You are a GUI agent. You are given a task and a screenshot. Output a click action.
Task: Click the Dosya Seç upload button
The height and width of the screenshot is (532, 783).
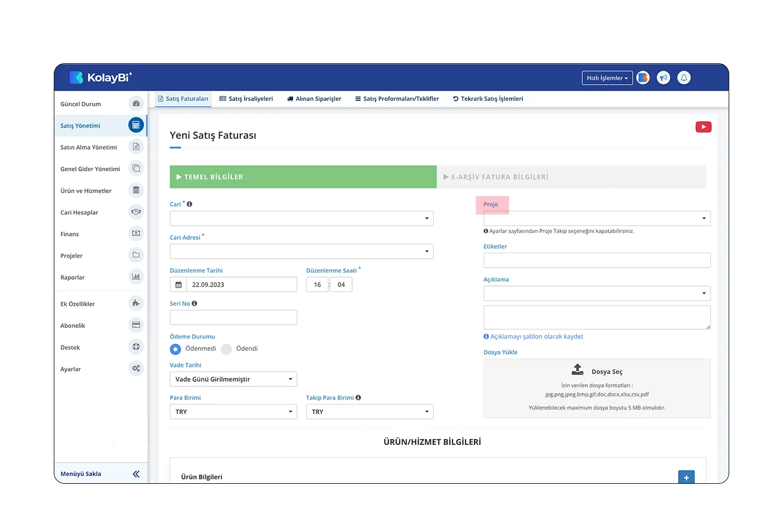pos(597,371)
